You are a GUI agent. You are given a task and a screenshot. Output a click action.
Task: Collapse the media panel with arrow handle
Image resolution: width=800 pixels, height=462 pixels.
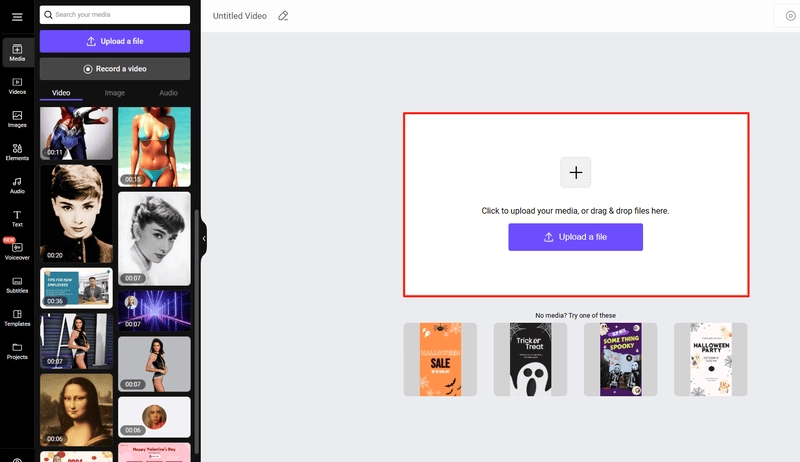204,238
